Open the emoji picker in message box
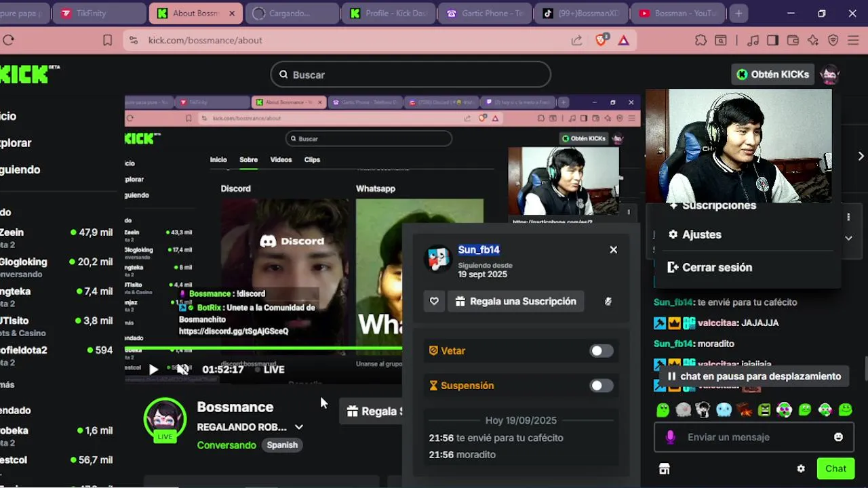This screenshot has width=868, height=488. [838, 437]
